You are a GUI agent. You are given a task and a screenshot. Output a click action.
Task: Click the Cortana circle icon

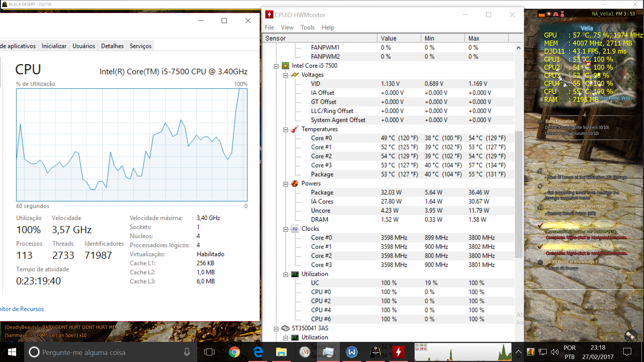coord(34,352)
